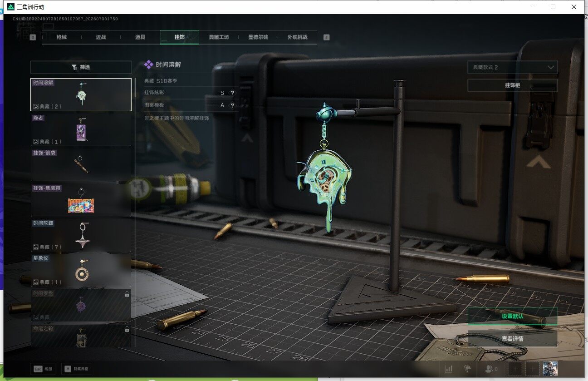Click the flag icon in bottom bar

(x=467, y=369)
